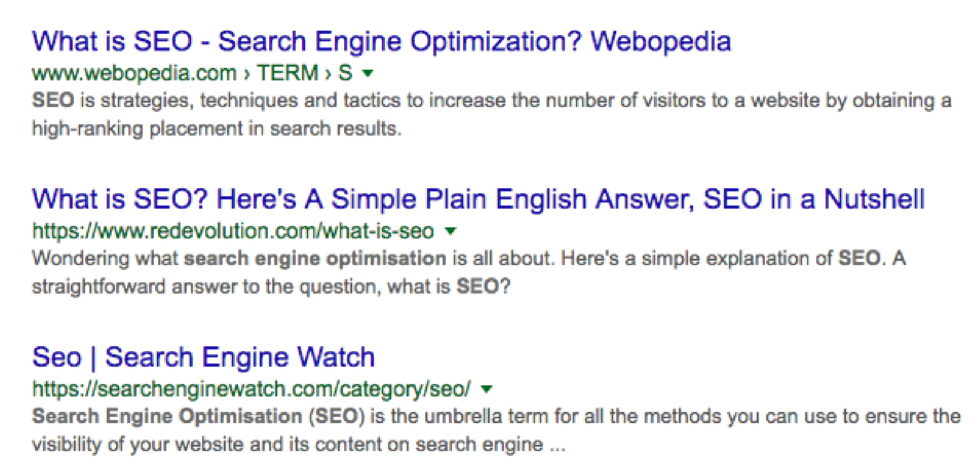Click the searchenginewatch.com/category/seo/ green URL
This screenshot has height=473, width=980.
[251, 389]
